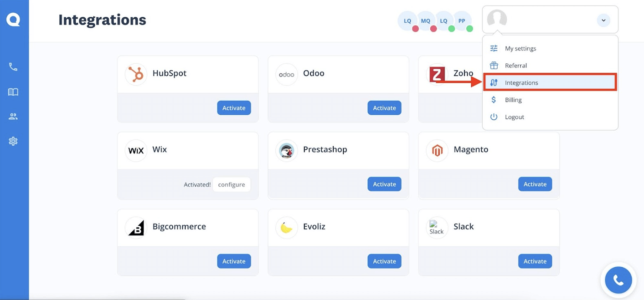Click the HubSpot card title
The height and width of the screenshot is (300, 644).
(x=170, y=73)
